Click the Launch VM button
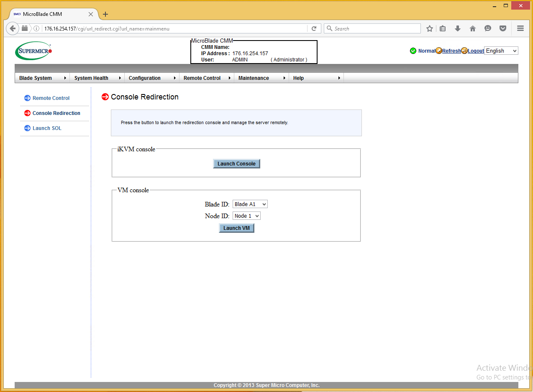533x392 pixels. click(x=236, y=228)
